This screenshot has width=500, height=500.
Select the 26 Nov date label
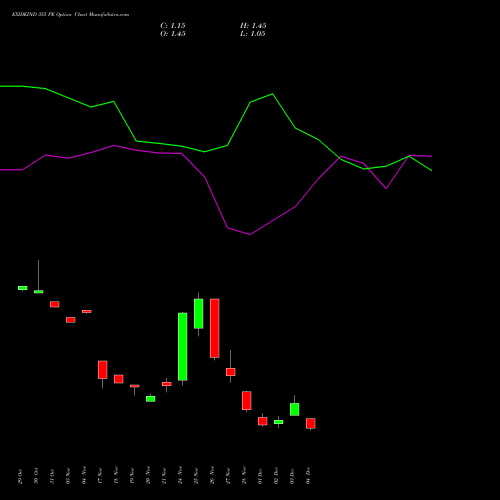[212, 476]
